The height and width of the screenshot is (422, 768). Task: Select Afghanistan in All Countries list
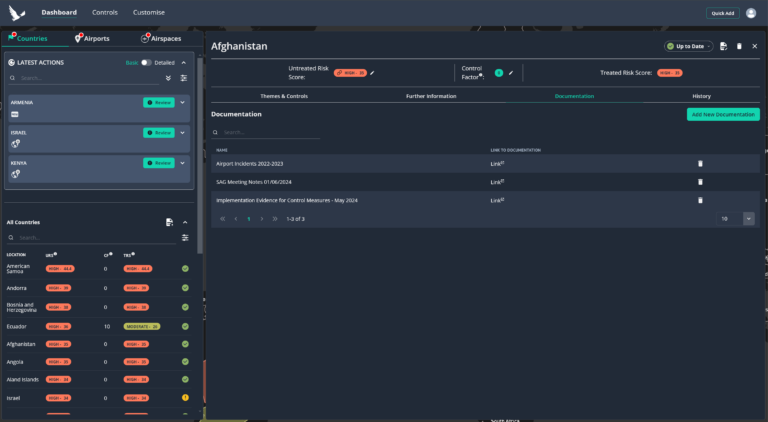click(21, 344)
